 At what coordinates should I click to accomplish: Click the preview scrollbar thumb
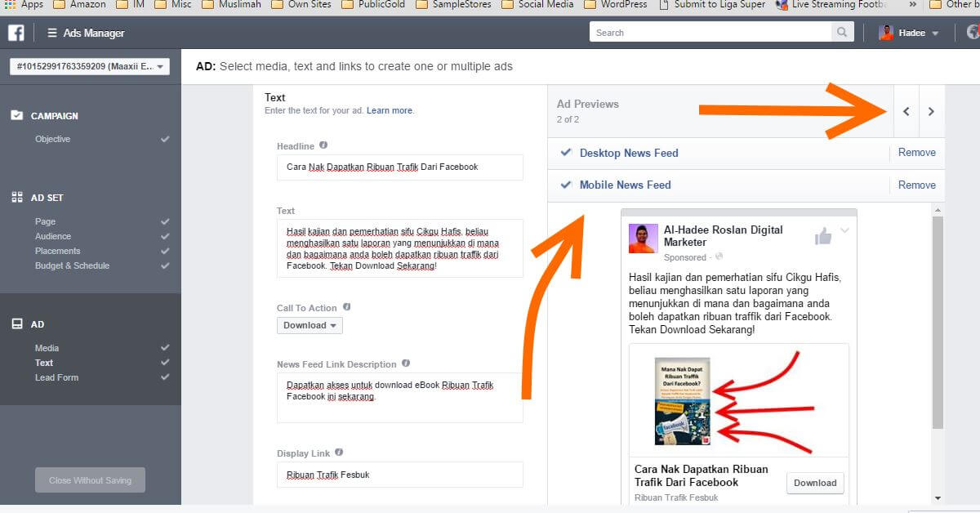pyautogui.click(x=938, y=323)
